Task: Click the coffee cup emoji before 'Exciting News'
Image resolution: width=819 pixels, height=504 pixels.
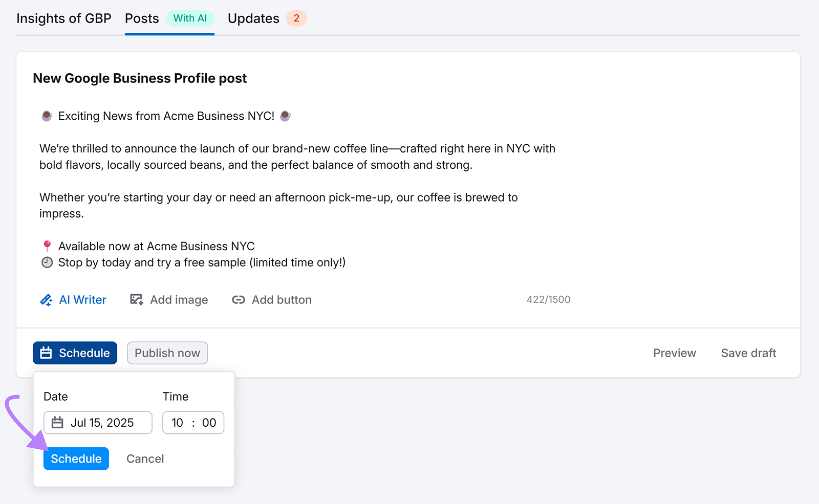Action: tap(47, 116)
